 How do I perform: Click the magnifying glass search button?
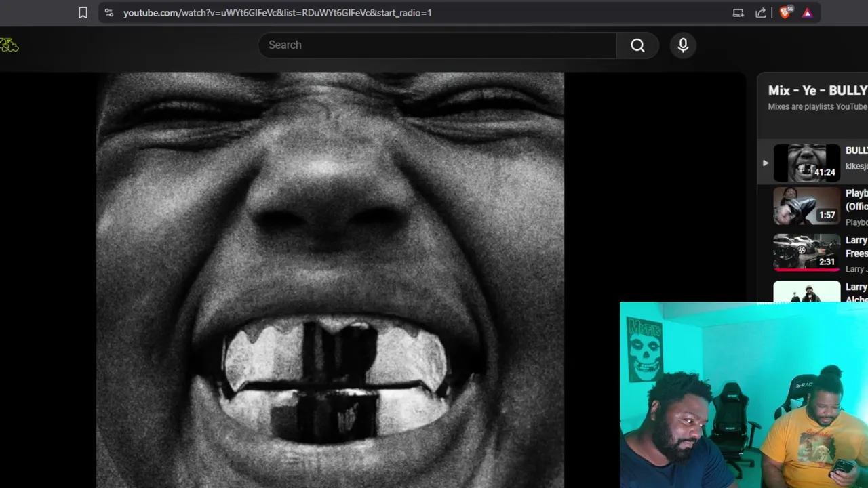(637, 45)
